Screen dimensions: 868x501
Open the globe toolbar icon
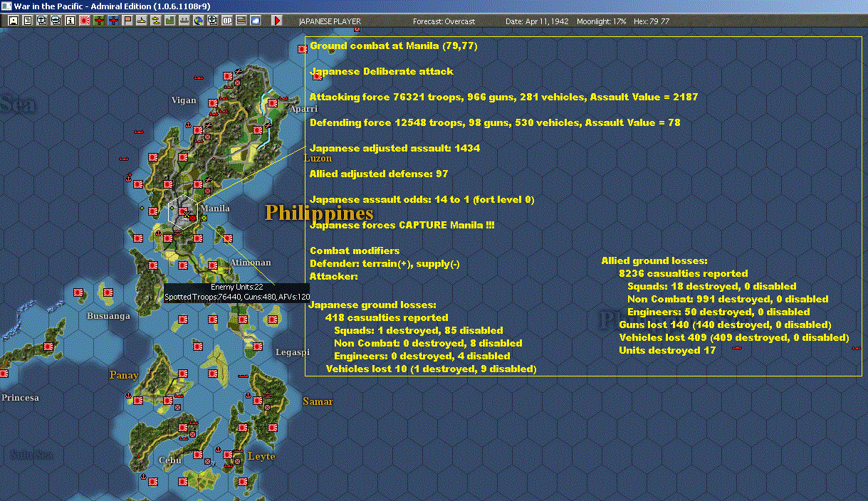pos(198,21)
